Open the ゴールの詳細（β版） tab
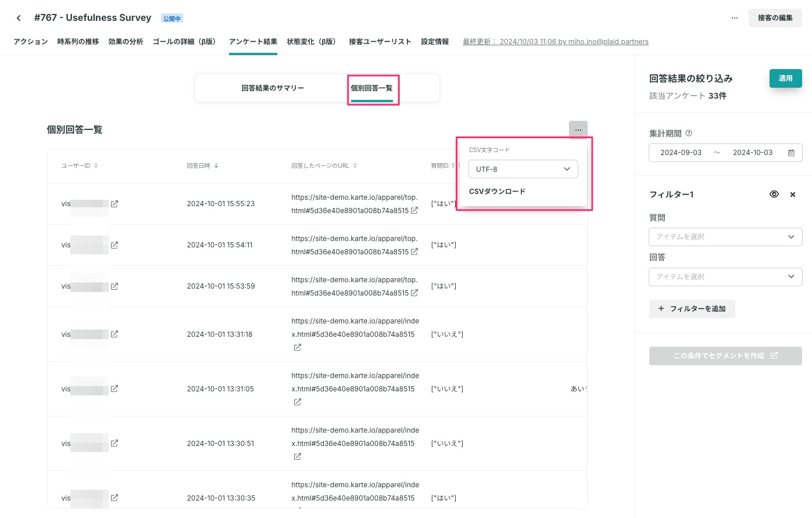 (186, 42)
